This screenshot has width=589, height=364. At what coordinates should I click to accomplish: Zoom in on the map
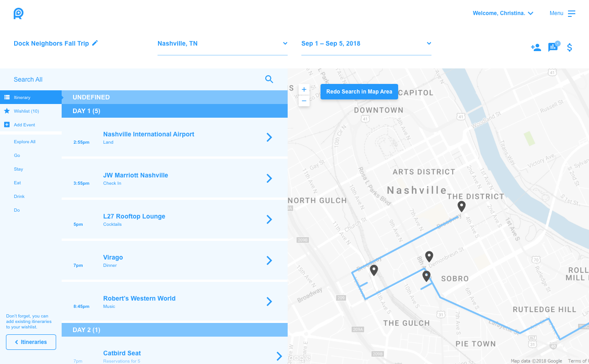[x=304, y=89]
